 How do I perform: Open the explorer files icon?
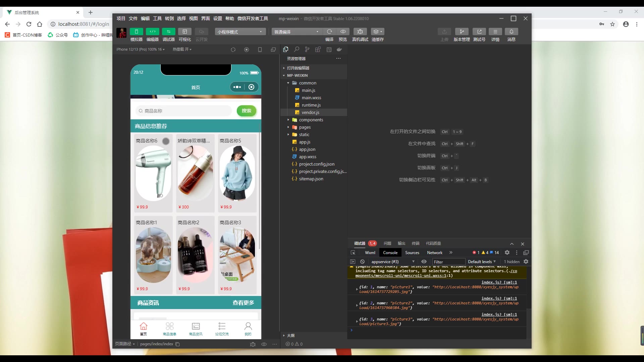(x=286, y=49)
